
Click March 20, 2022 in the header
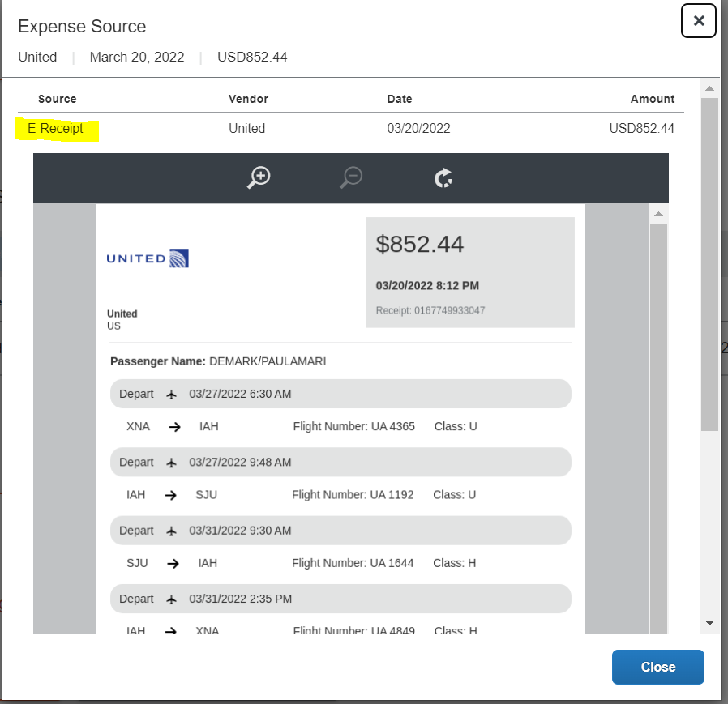tap(137, 57)
